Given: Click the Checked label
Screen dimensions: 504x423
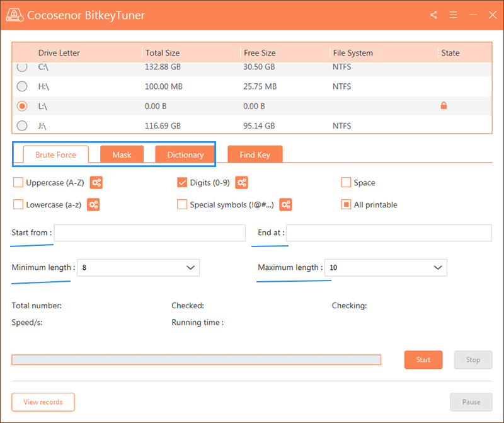Looking at the screenshot, I should coord(188,305).
